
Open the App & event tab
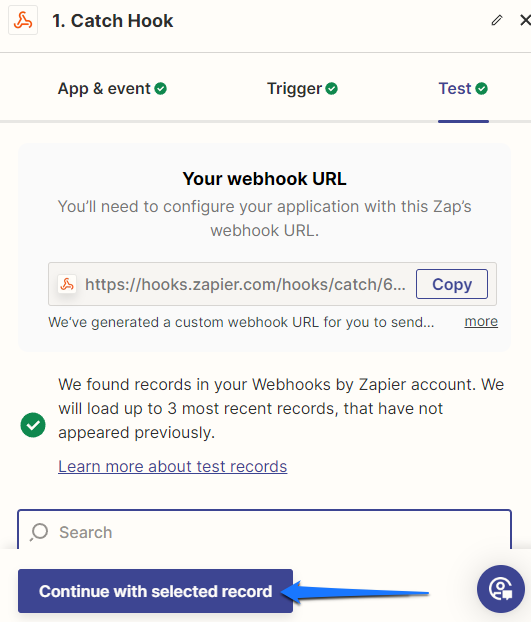(112, 88)
